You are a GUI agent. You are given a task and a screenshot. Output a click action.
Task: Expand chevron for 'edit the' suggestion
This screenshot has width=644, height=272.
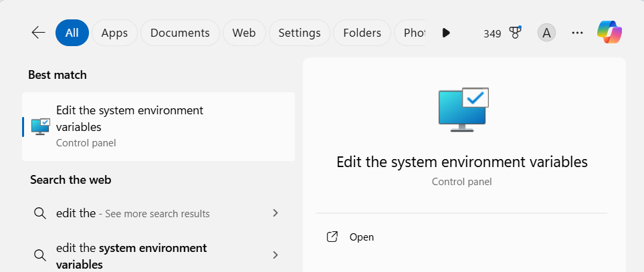[276, 213]
